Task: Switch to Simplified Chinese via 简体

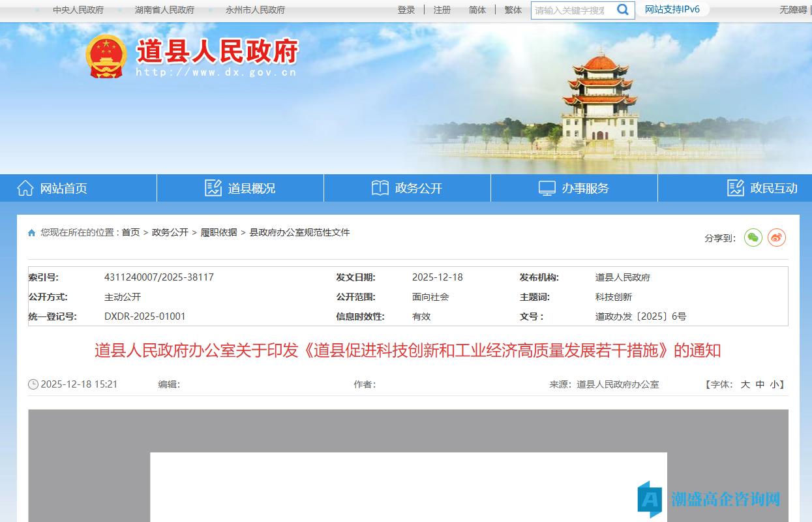Action: click(x=477, y=10)
